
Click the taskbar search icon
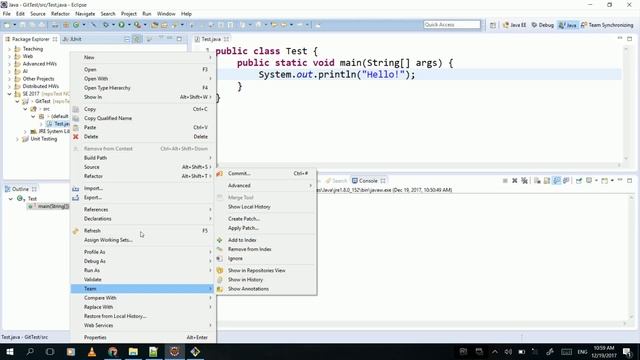(30, 352)
